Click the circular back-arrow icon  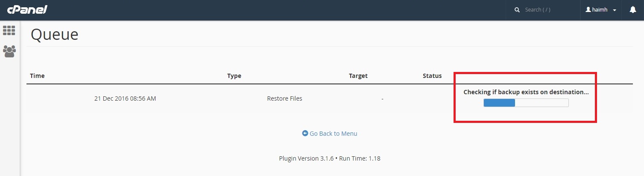[305, 133]
